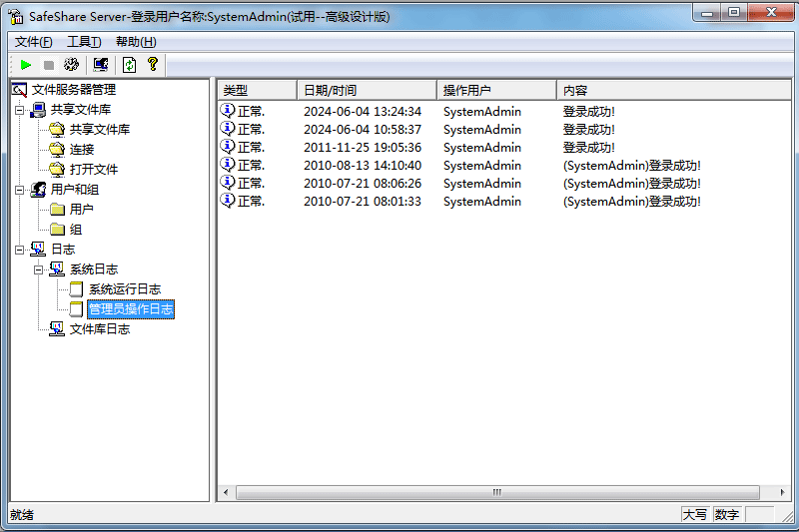Select 系统运行日志 in the tree

(x=125, y=289)
